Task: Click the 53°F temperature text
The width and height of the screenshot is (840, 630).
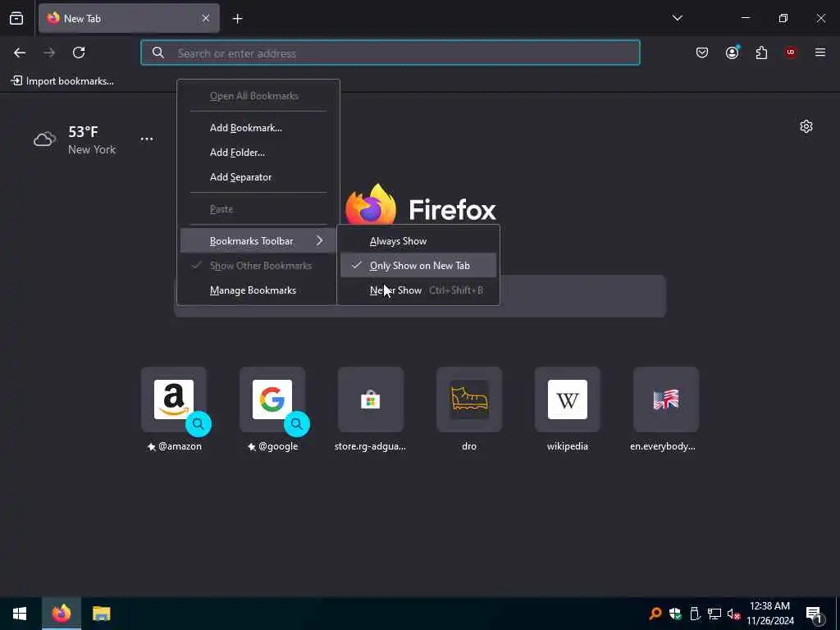Action: [83, 132]
